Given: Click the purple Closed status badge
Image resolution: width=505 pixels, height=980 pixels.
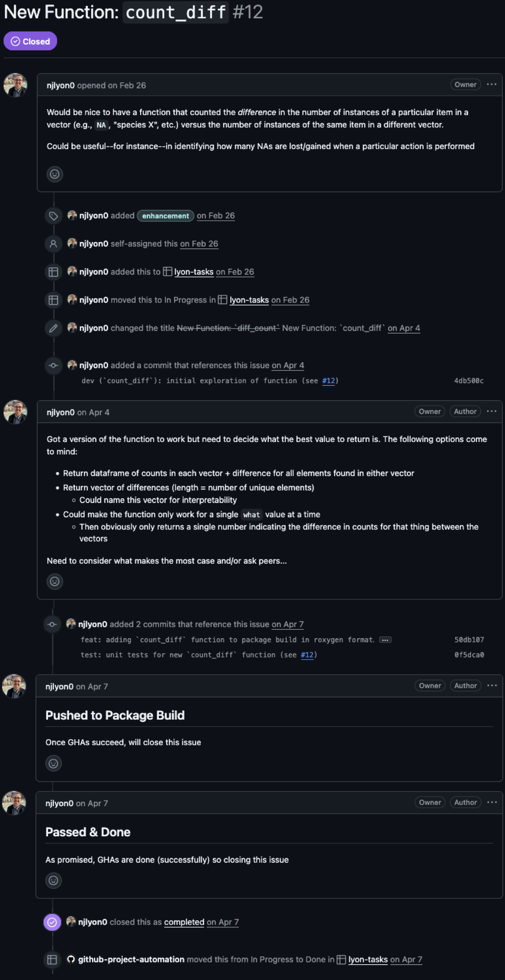Looking at the screenshot, I should click(31, 41).
